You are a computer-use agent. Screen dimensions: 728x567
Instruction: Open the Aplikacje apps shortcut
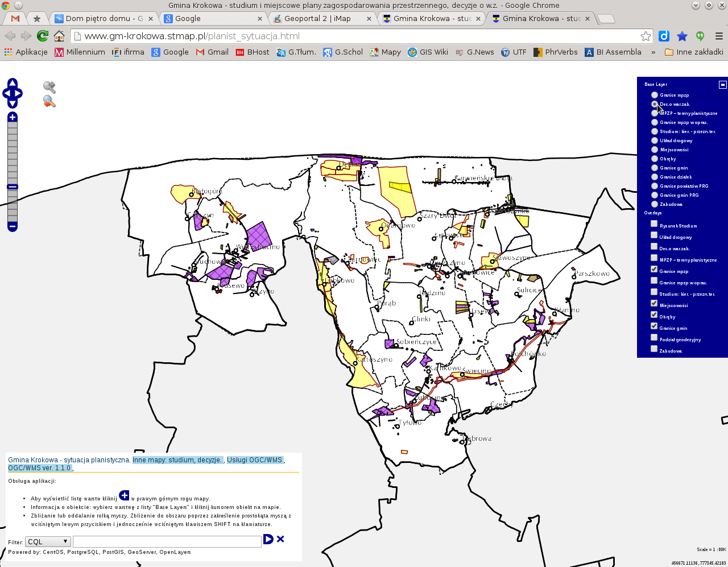coord(26,52)
